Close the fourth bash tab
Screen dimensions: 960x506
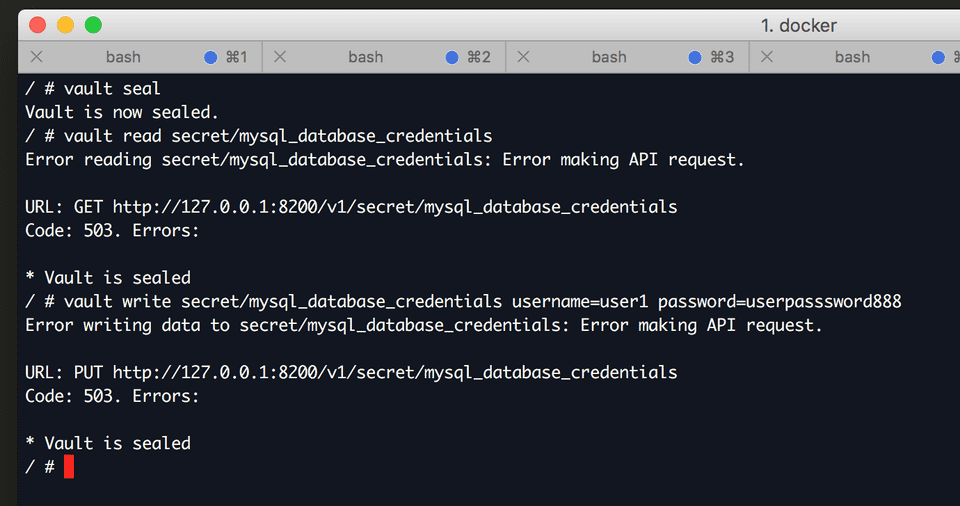click(767, 57)
